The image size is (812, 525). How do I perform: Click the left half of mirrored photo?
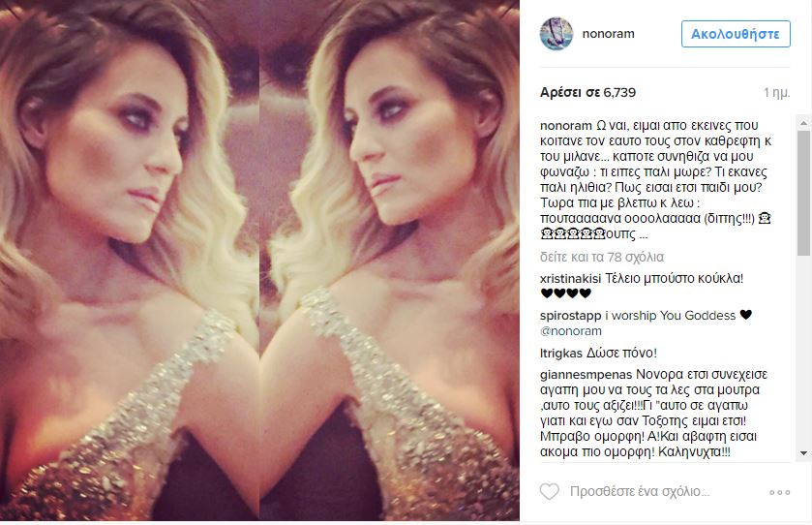click(x=130, y=261)
